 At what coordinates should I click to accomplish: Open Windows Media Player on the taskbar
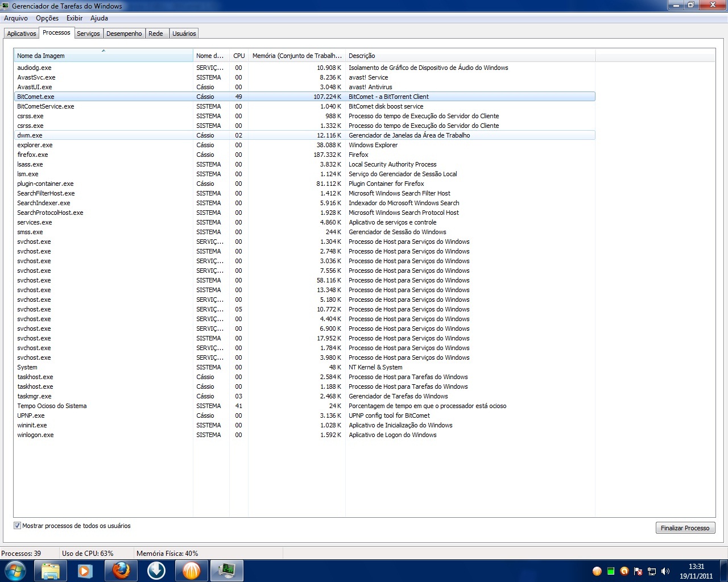pyautogui.click(x=85, y=570)
